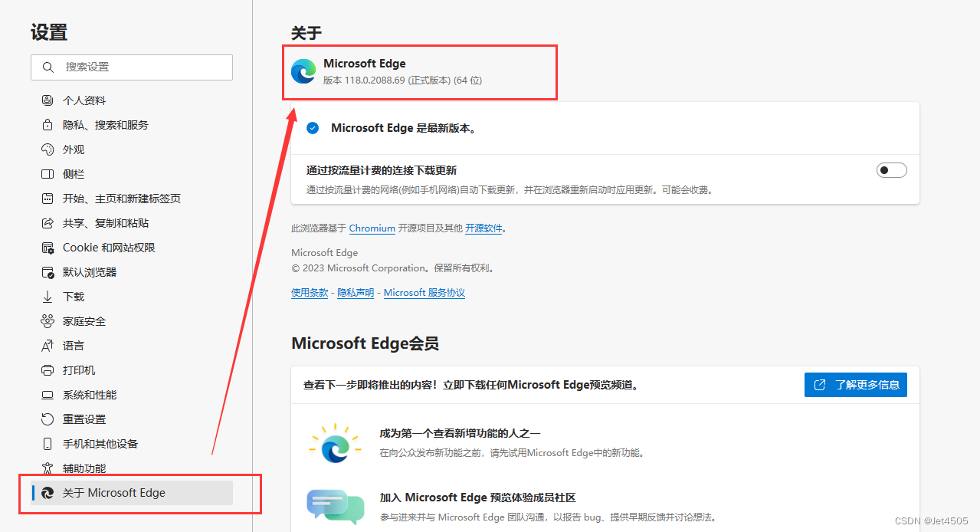The image size is (980, 532).
Task: Open the 隐私声明 link
Action: tap(356, 293)
